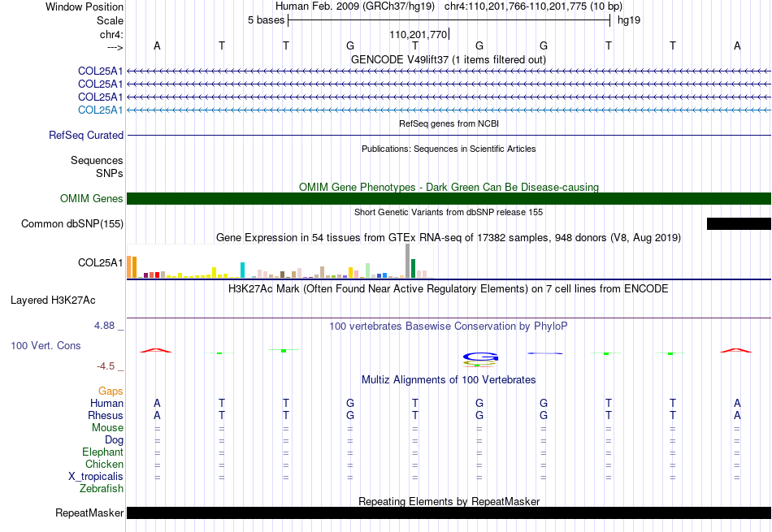Select the Rhesus species row label

106,415
